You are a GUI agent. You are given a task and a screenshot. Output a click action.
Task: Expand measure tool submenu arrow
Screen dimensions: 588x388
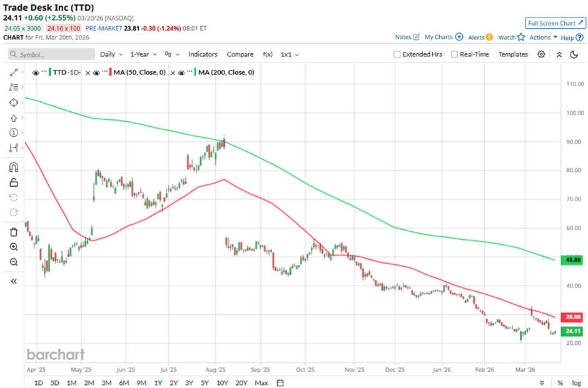pos(22,147)
